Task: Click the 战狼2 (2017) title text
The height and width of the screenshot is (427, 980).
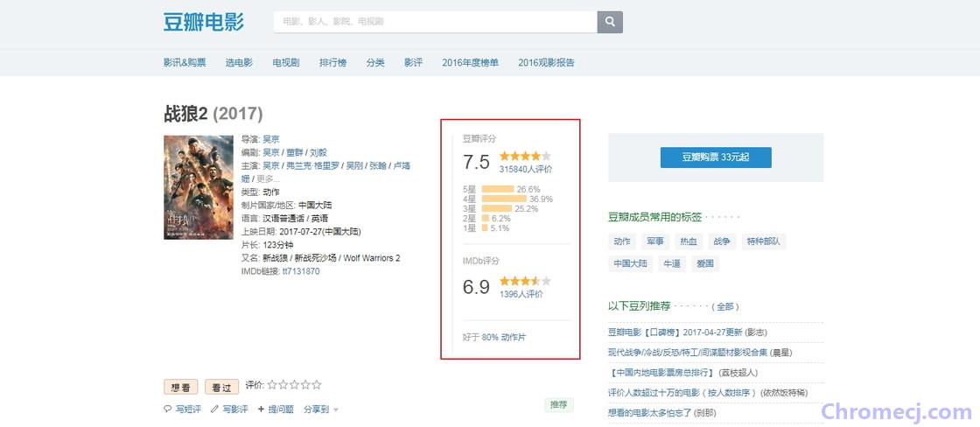Action: pos(213,114)
